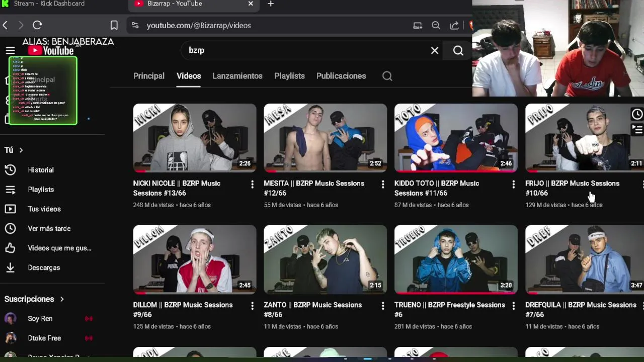
Task: Click the YouTube logo
Action: coord(51,50)
